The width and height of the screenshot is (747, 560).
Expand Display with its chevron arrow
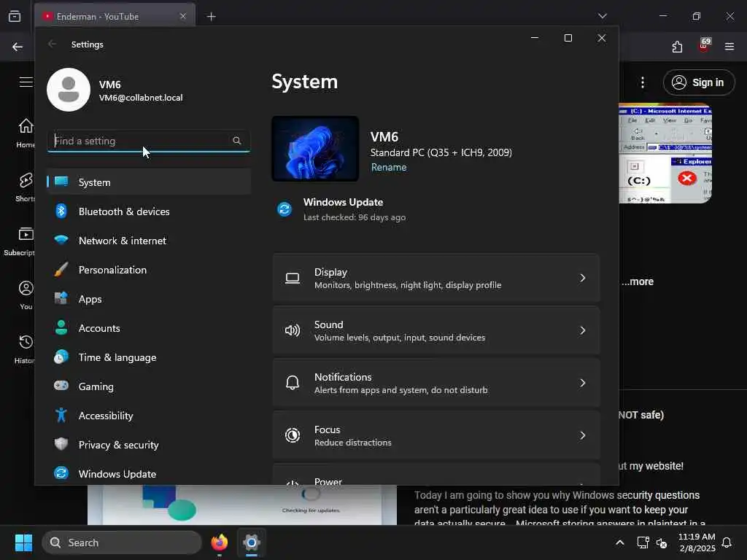(x=582, y=278)
